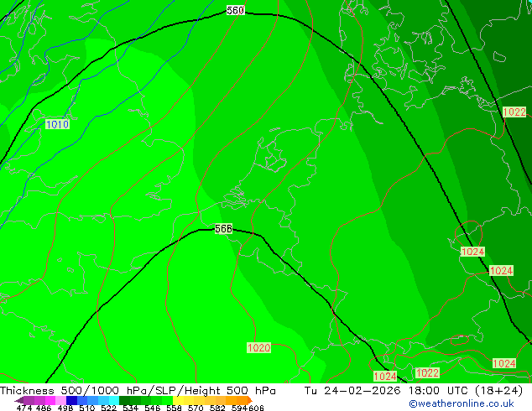Select the yellow legend color swatch
Screen dimensions: 532x411
click(x=178, y=400)
